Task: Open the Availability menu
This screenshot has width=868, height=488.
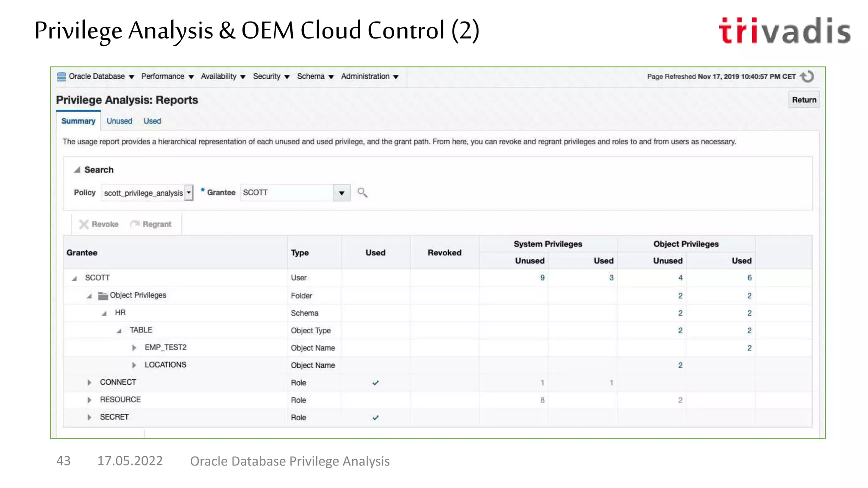Action: (223, 77)
